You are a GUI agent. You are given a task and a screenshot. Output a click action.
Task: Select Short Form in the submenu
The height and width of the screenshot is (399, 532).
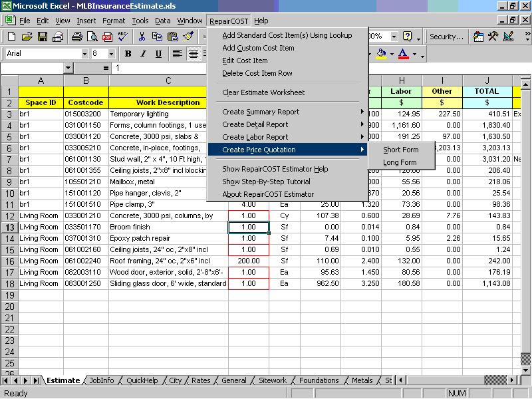(400, 150)
